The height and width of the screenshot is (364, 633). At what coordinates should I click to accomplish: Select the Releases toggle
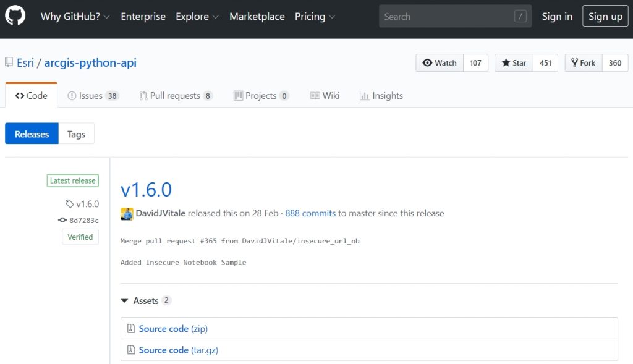[x=31, y=133]
